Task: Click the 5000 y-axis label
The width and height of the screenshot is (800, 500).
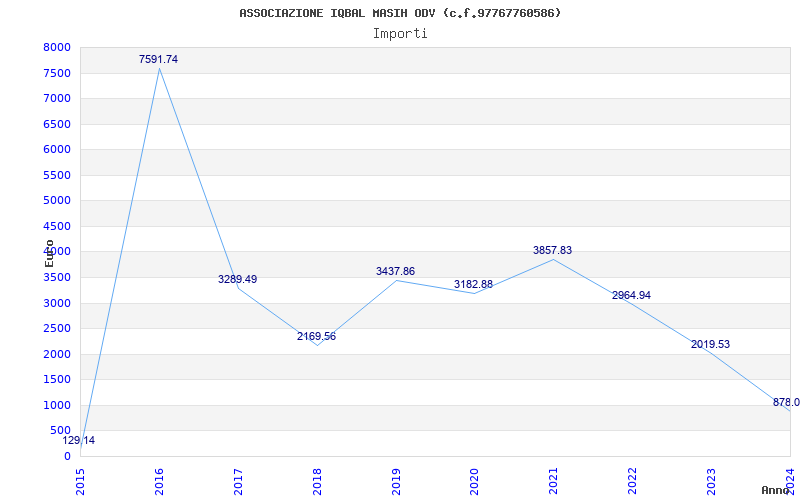Action: click(57, 201)
